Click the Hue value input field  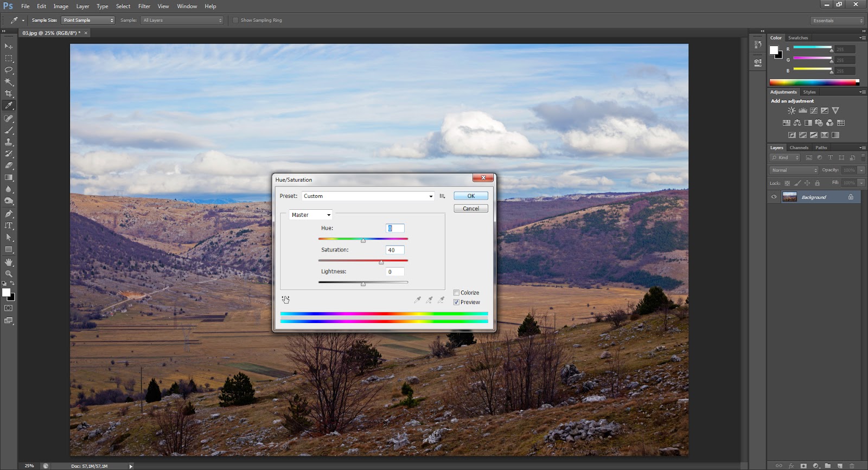[x=395, y=229]
